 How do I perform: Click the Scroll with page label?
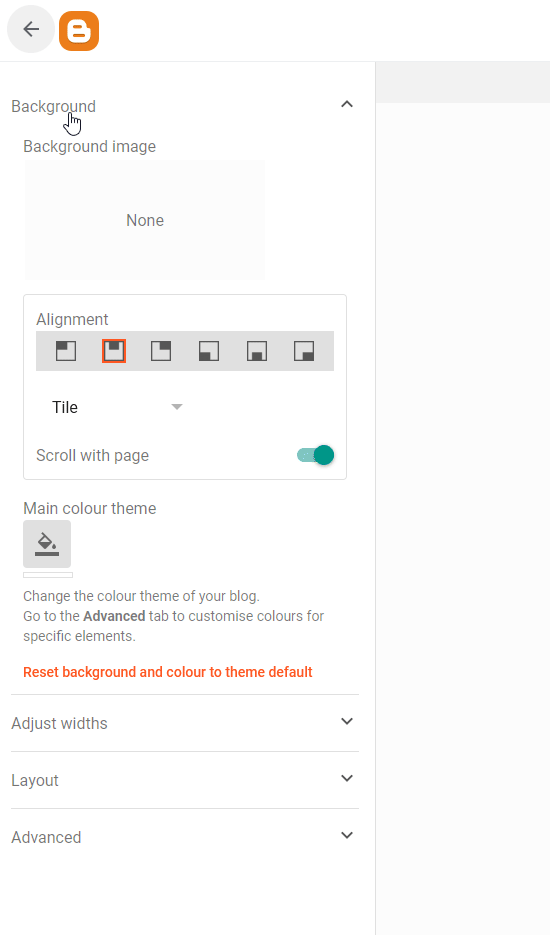(x=92, y=456)
